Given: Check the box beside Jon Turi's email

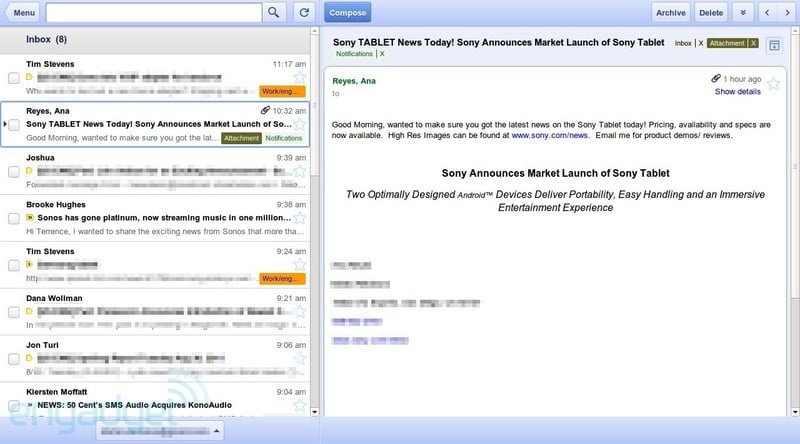Looking at the screenshot, I should click(14, 358).
